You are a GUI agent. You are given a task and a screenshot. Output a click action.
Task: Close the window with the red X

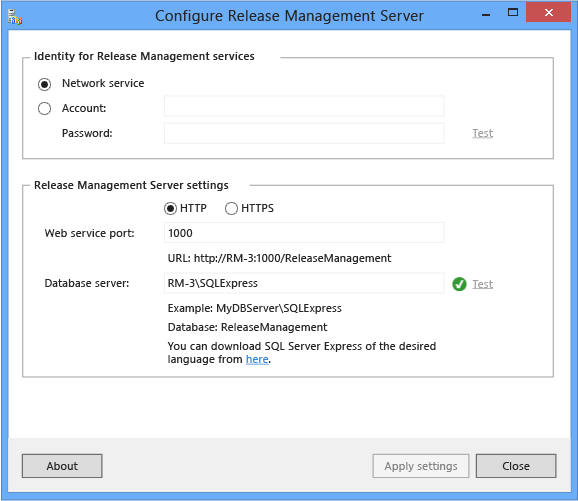549,13
